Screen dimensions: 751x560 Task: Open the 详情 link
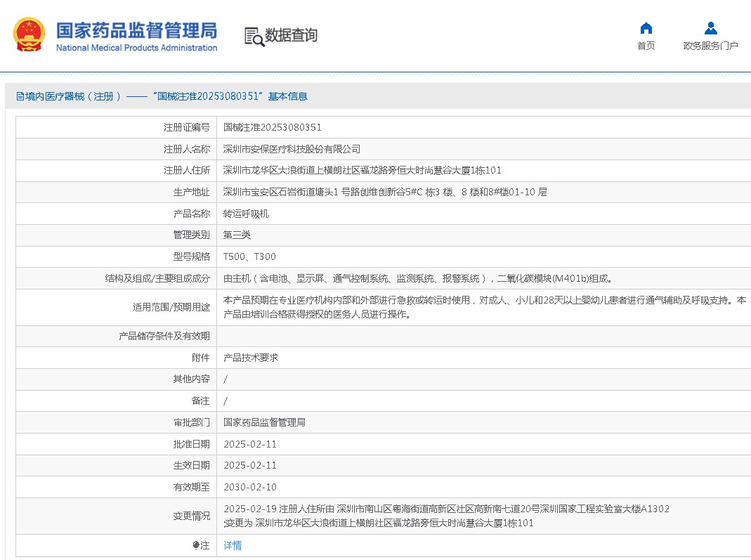coord(233,545)
